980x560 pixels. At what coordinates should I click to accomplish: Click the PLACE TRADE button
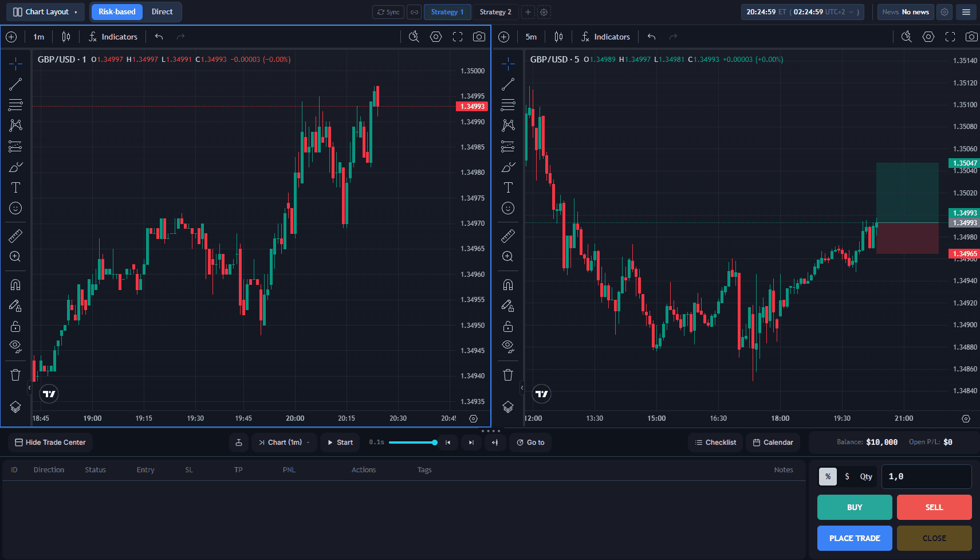(x=855, y=538)
